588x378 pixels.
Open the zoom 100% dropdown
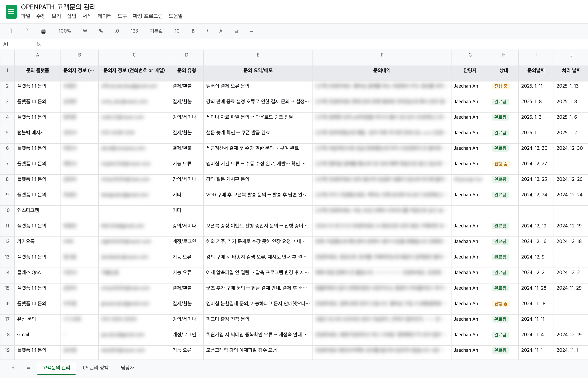[65, 31]
